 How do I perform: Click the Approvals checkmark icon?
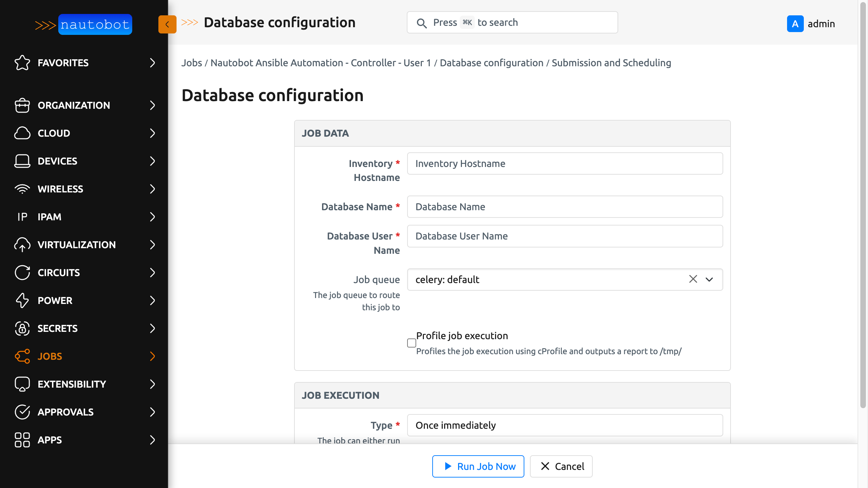[22, 412]
